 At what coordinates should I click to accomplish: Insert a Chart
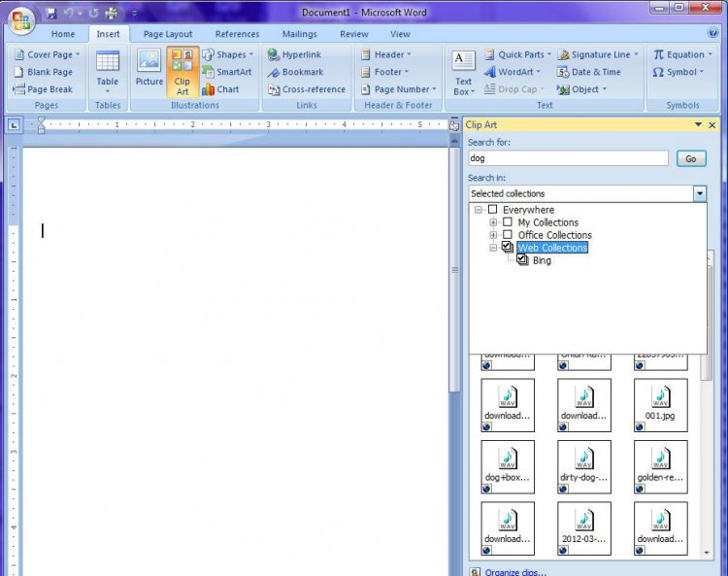[220, 89]
